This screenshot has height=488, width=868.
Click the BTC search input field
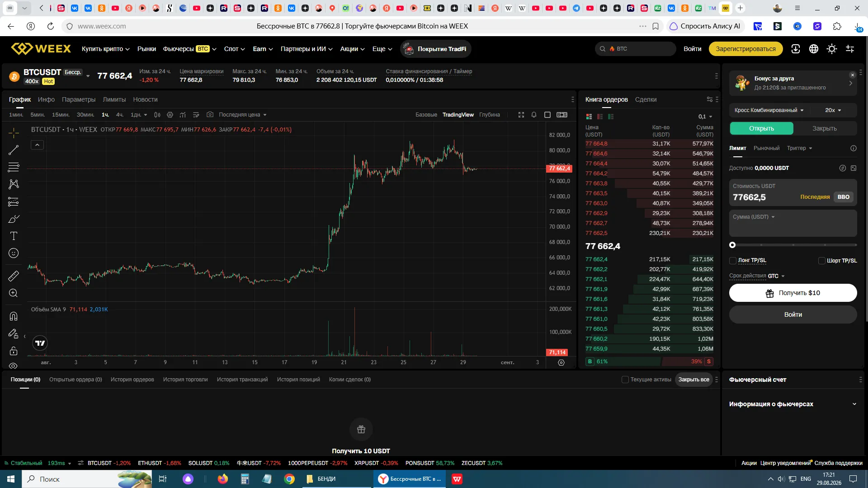point(636,49)
